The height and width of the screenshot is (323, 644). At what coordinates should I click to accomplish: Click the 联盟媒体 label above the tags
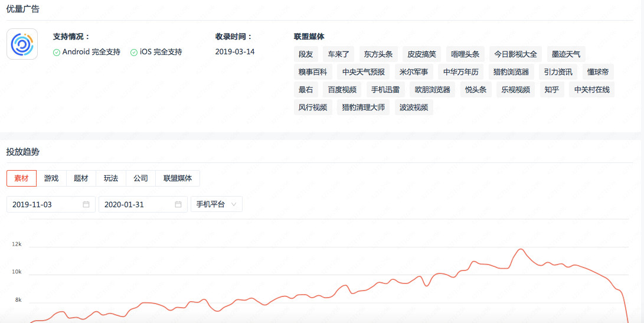(x=309, y=37)
